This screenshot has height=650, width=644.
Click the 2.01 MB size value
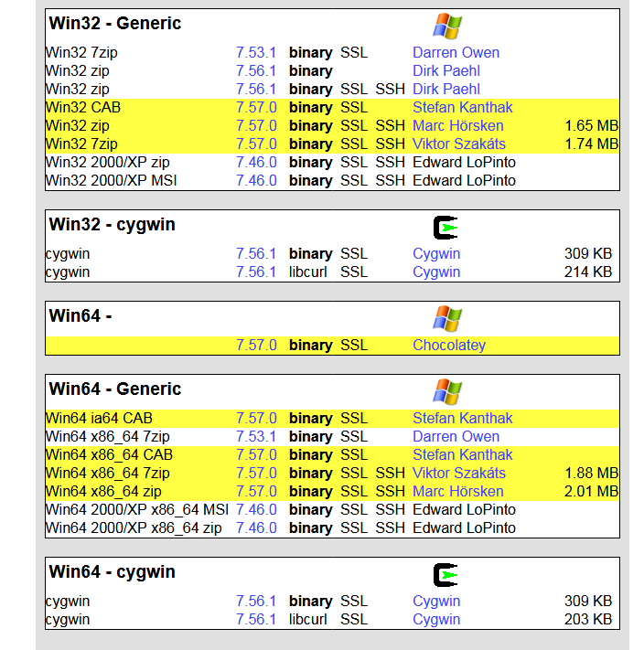click(591, 491)
